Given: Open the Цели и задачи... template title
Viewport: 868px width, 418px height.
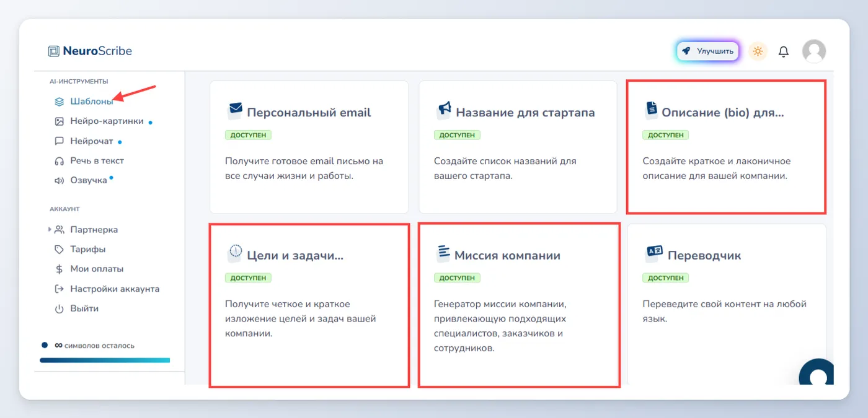Looking at the screenshot, I should [295, 255].
